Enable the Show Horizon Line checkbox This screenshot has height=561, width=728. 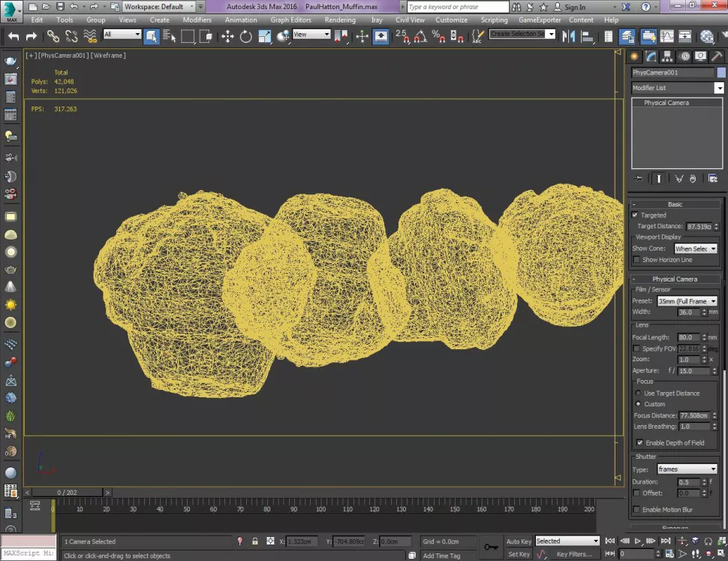click(636, 260)
